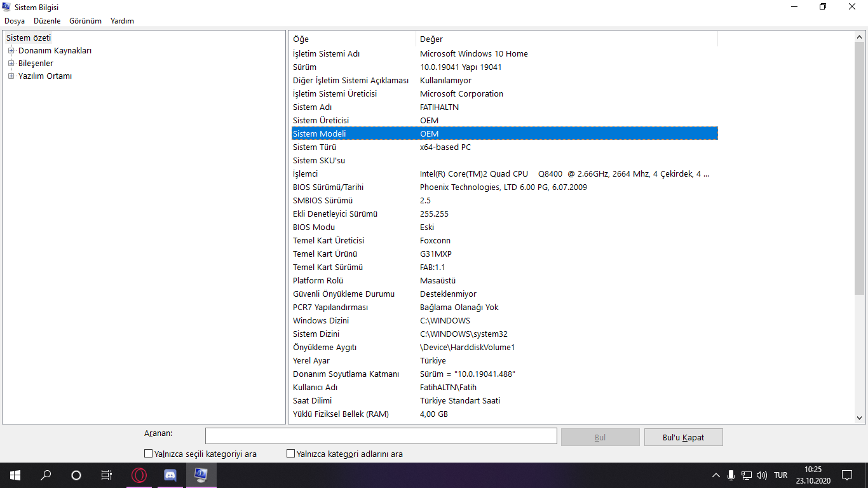Viewport: 868px width, 488px height.
Task: Select Donanım Kaynakları tree item
Action: 55,51
